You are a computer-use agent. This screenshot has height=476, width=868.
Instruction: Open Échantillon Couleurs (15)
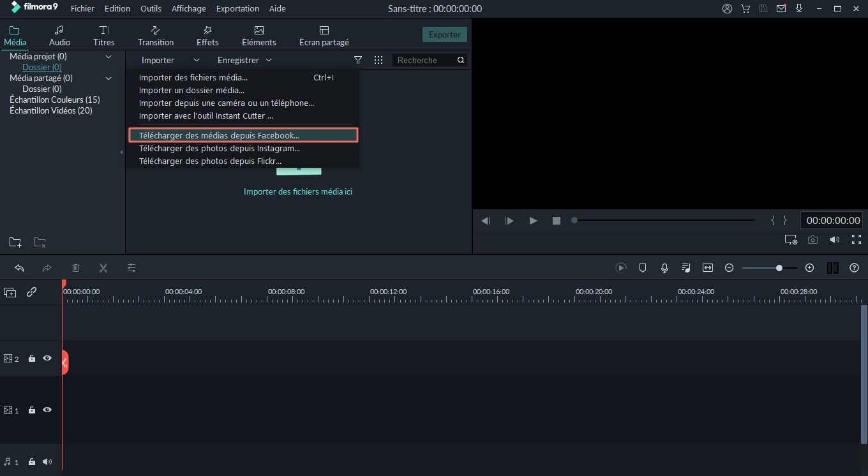coord(55,100)
